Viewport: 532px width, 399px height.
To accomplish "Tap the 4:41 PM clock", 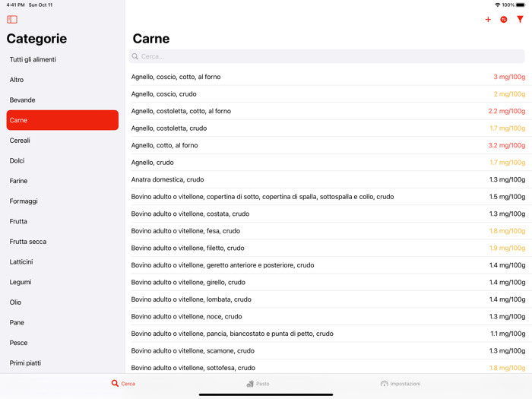I will (16, 5).
